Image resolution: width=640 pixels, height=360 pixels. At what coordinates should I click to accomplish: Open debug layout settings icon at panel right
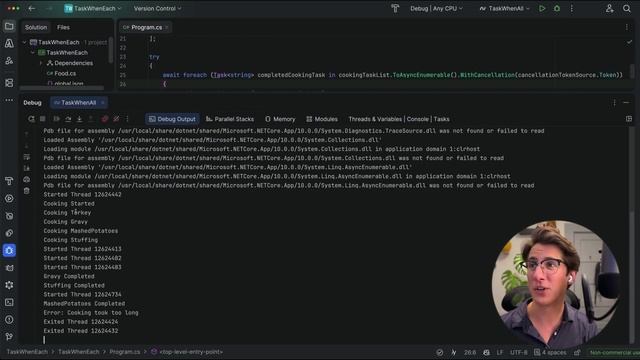coord(629,119)
